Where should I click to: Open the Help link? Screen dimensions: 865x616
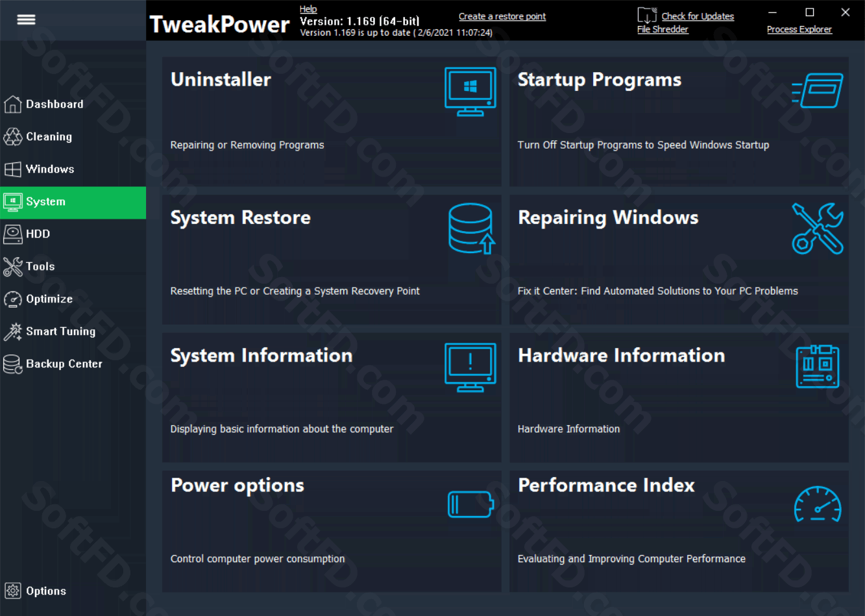coord(308,9)
